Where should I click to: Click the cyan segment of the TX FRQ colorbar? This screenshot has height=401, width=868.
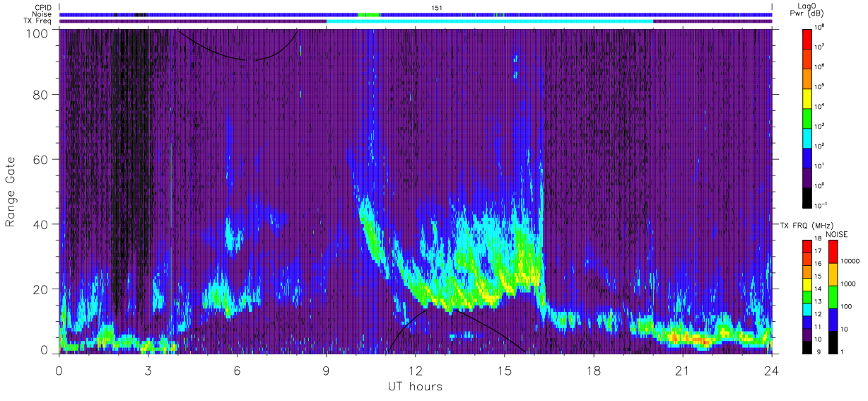pyautogui.click(x=808, y=308)
